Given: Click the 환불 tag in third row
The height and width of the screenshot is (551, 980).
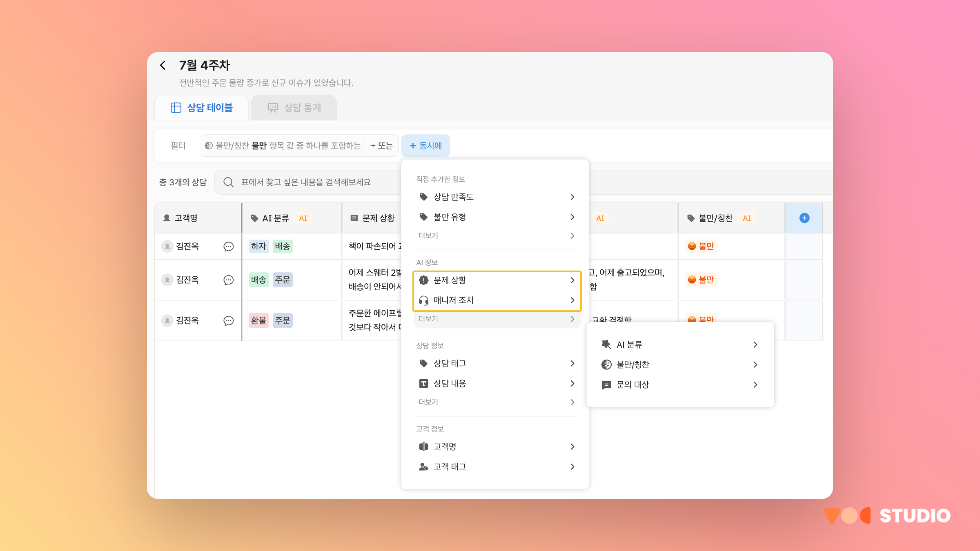Looking at the screenshot, I should click(x=258, y=321).
